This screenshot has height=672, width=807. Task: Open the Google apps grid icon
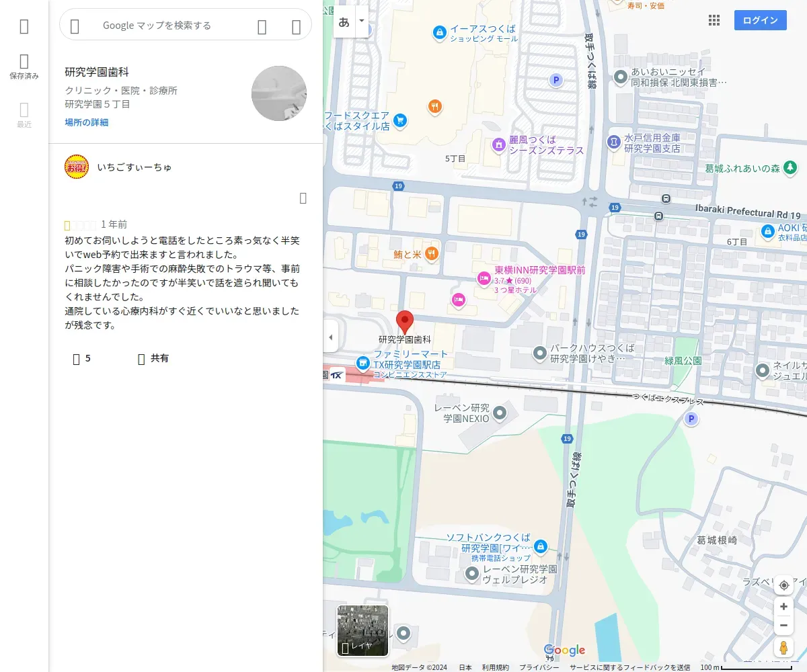pyautogui.click(x=714, y=20)
